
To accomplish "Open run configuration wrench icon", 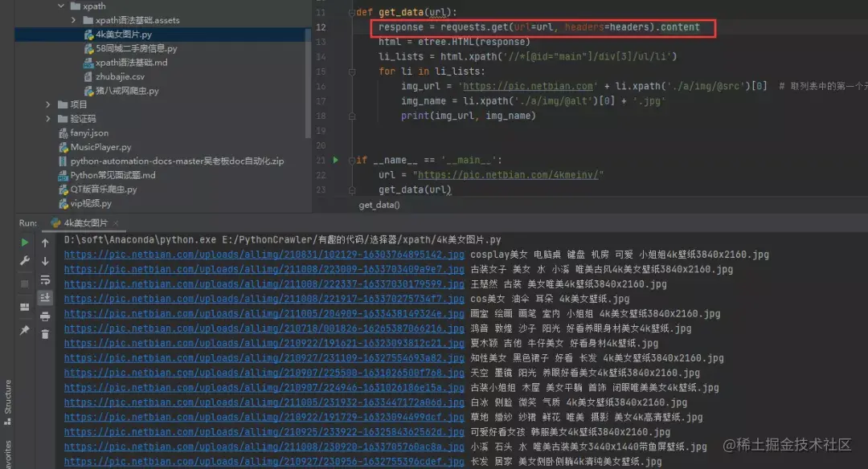I will [24, 260].
